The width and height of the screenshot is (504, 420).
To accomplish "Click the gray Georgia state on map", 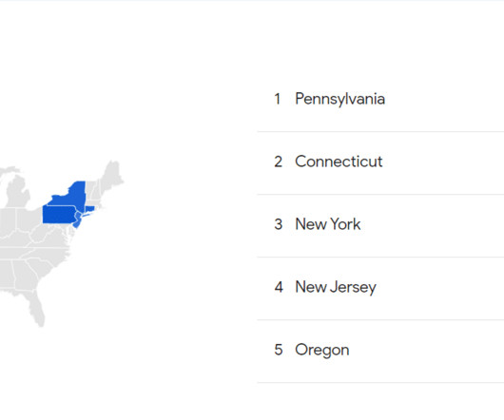I will point(26,276).
